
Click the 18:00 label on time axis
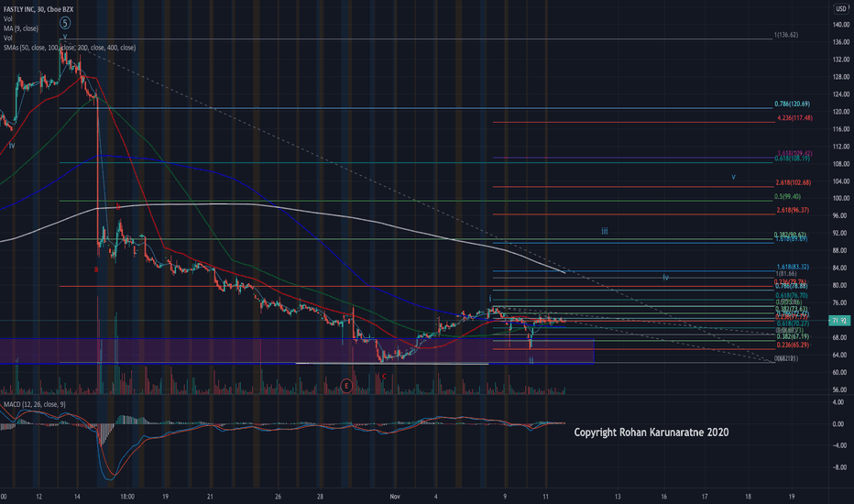(x=127, y=497)
